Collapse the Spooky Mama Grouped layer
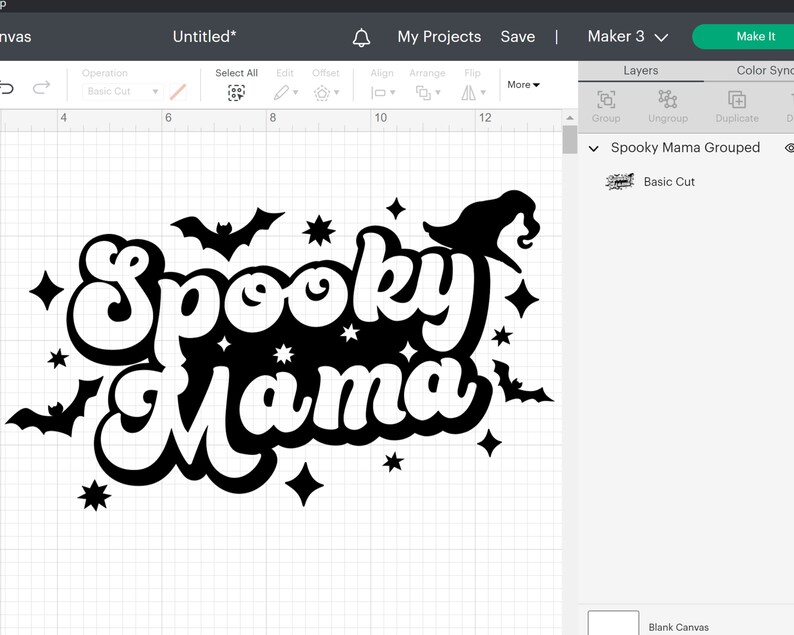 pos(593,148)
